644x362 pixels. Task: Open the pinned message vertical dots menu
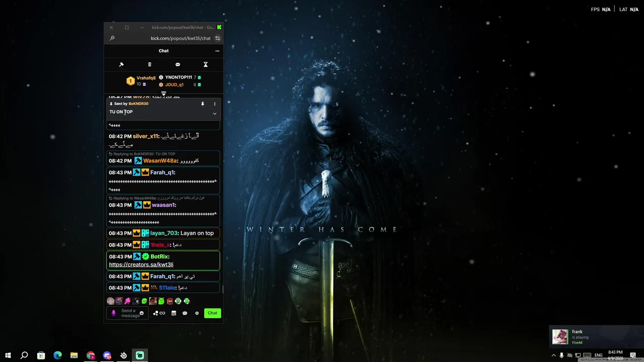pyautogui.click(x=214, y=104)
